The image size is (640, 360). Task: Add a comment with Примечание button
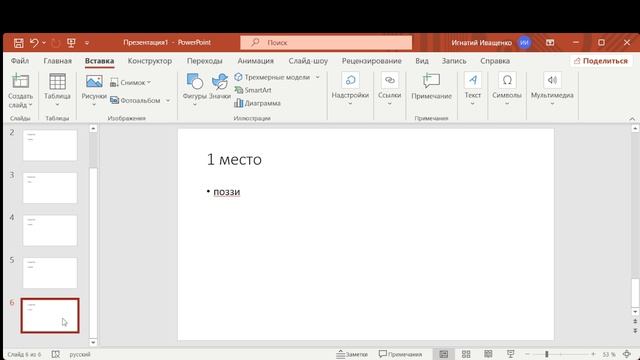point(431,86)
